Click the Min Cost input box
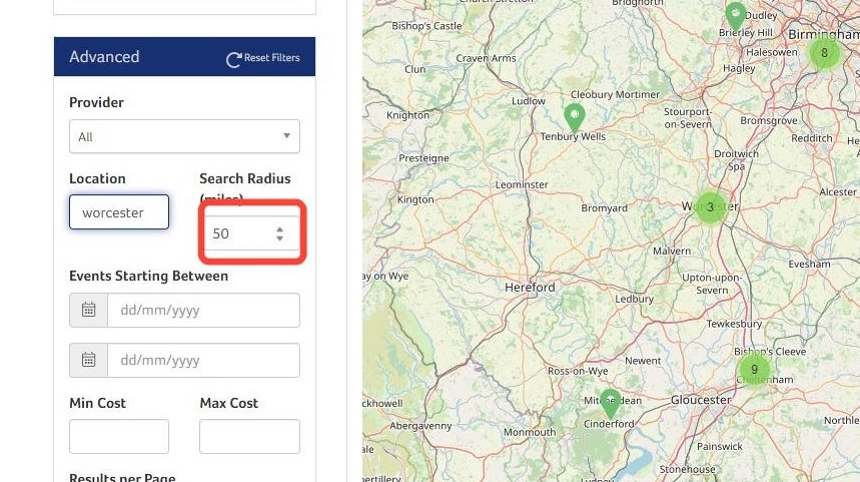Viewport: 860px width, 482px height. click(x=119, y=436)
